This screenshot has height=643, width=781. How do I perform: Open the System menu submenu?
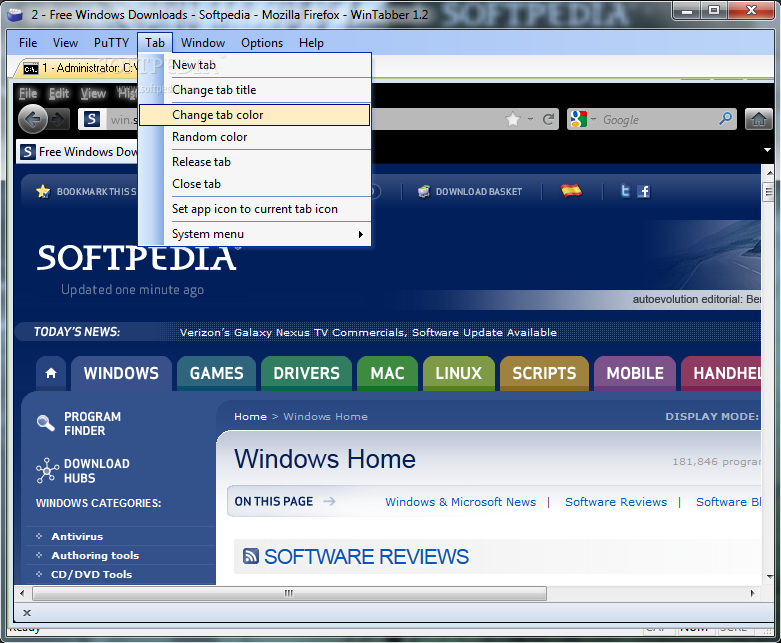tap(255, 234)
